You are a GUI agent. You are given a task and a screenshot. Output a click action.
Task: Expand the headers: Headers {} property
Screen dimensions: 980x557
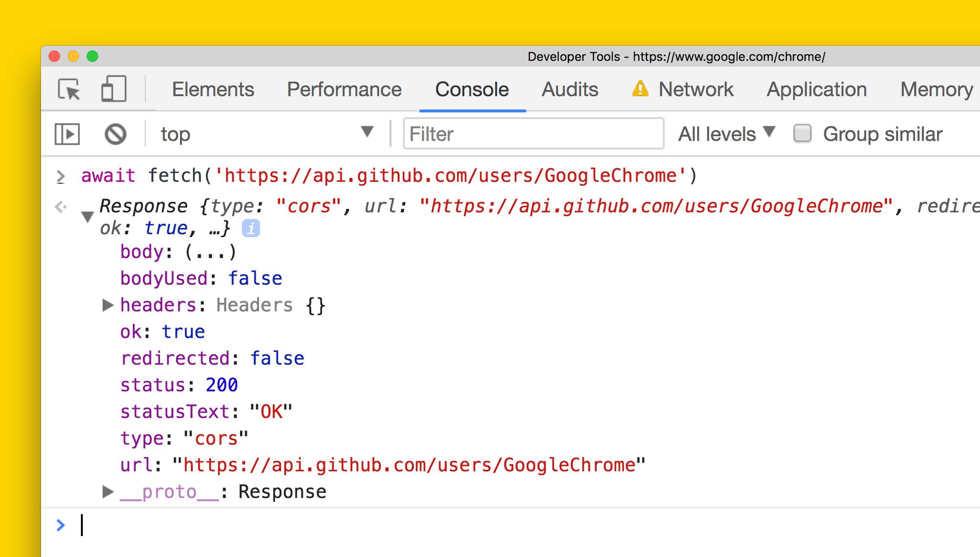point(108,305)
